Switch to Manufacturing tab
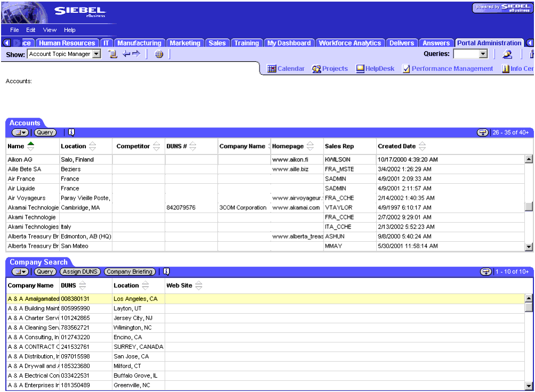This screenshot has height=392, width=535. click(x=139, y=43)
